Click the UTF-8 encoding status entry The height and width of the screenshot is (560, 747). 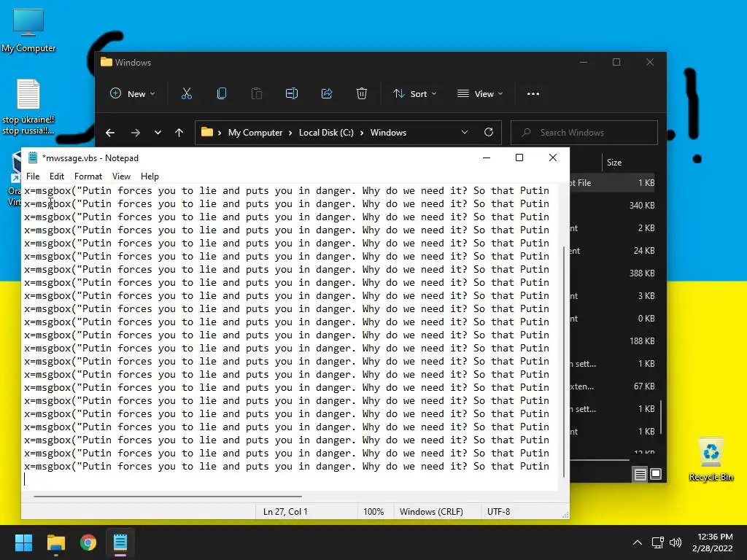[x=498, y=511]
